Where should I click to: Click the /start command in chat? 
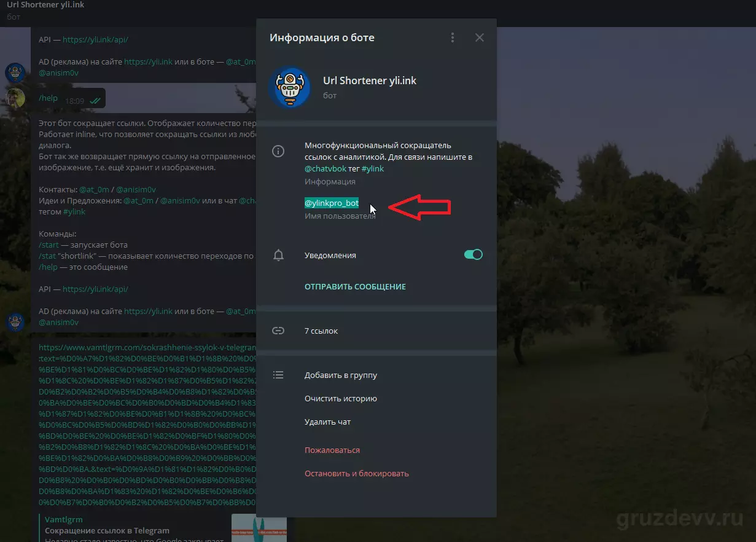tap(49, 245)
